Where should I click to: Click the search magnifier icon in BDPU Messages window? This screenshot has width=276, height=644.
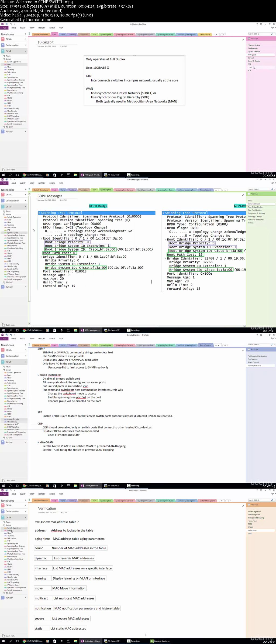[272, 189]
